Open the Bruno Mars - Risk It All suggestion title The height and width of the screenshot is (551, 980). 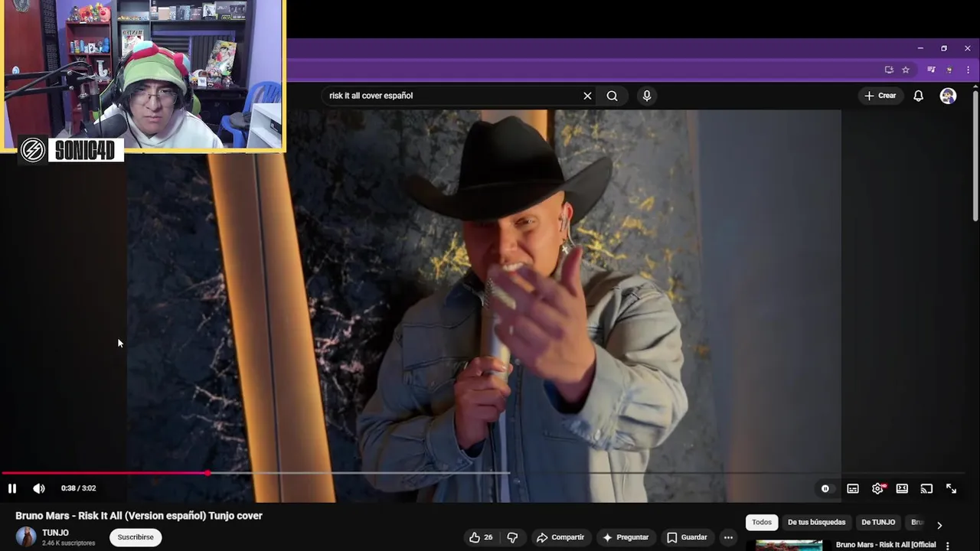[886, 545]
